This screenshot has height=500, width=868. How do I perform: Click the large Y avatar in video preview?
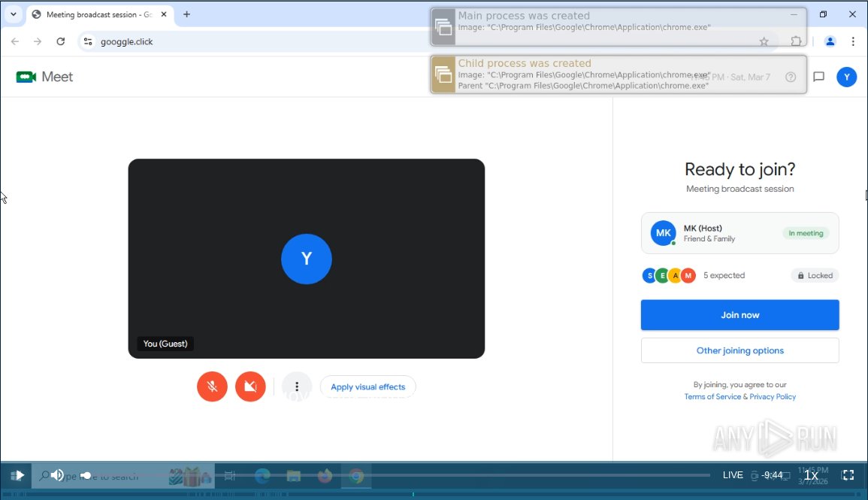tap(307, 259)
